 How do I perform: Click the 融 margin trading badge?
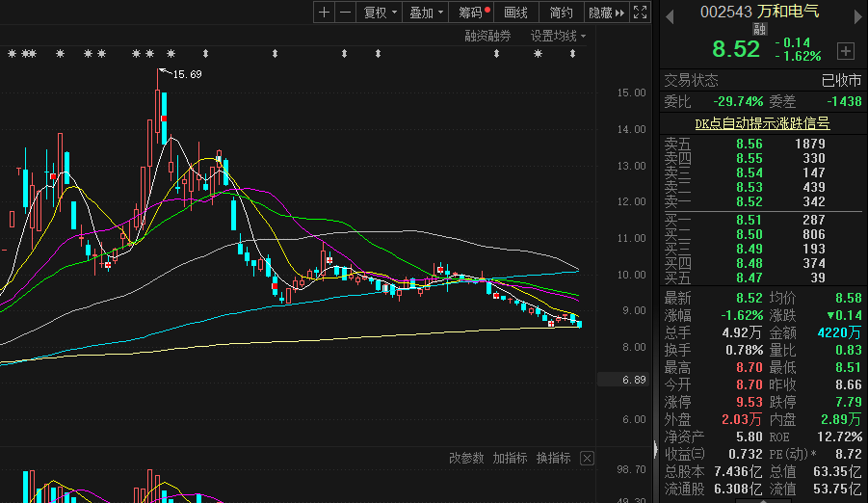tap(759, 30)
